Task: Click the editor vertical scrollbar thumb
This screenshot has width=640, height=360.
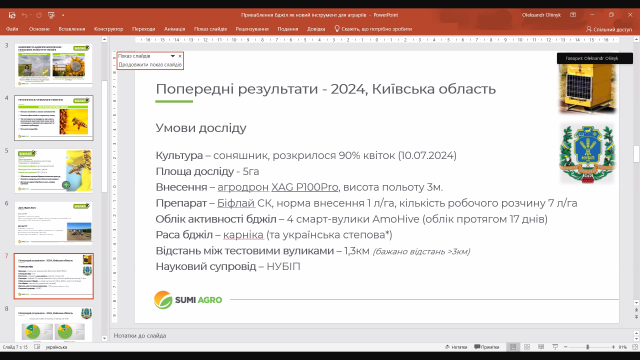Action: pos(636,154)
